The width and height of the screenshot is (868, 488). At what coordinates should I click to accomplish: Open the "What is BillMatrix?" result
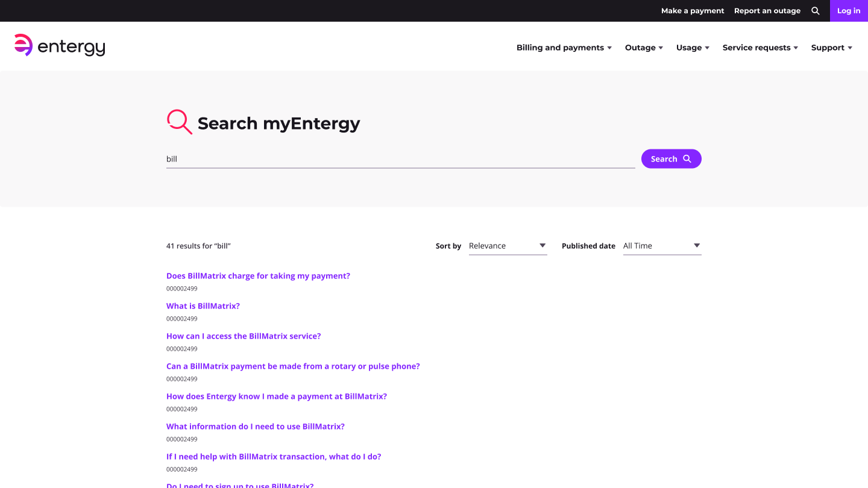[x=203, y=306]
